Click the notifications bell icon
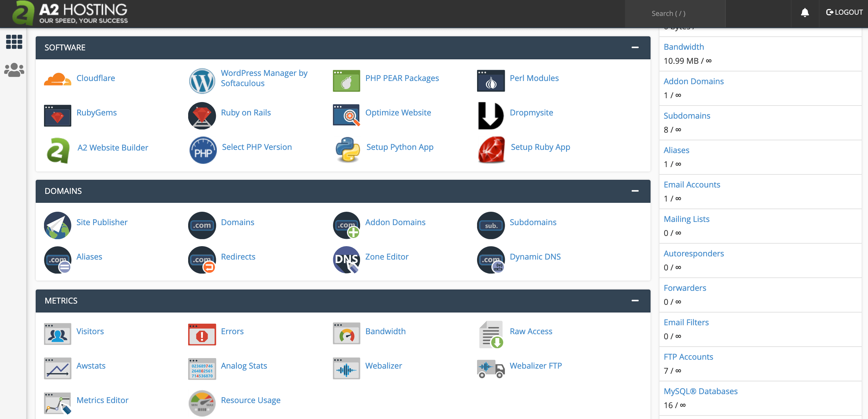The image size is (868, 419). point(805,13)
